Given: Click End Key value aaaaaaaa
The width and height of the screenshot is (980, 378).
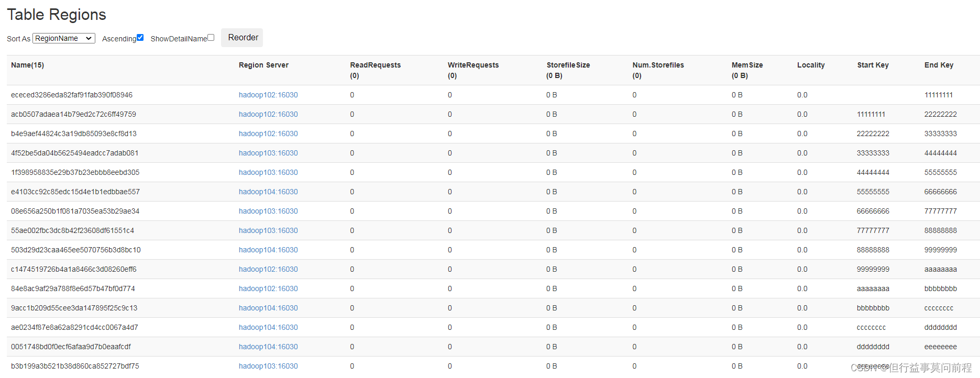Looking at the screenshot, I should tap(941, 269).
